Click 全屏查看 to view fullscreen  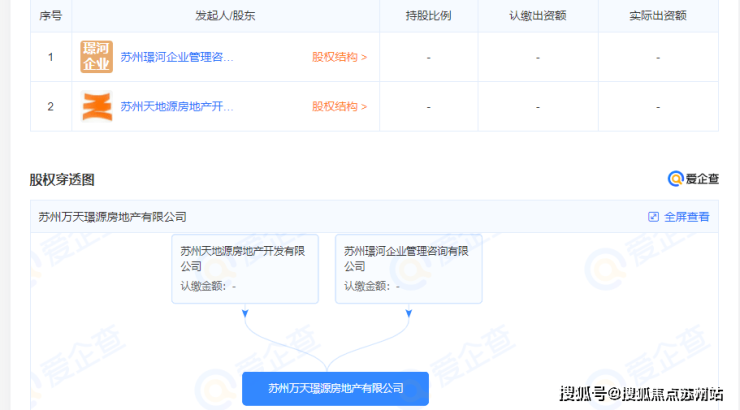(x=687, y=217)
